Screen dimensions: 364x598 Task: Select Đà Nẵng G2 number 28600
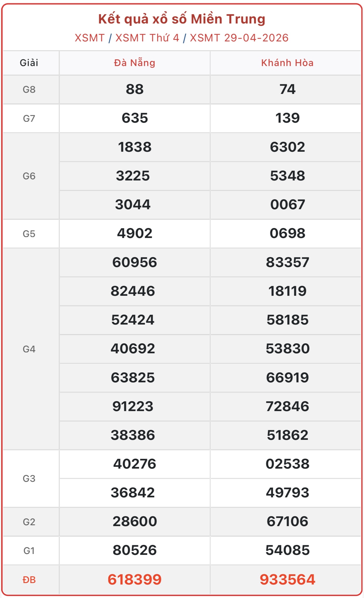click(x=135, y=521)
